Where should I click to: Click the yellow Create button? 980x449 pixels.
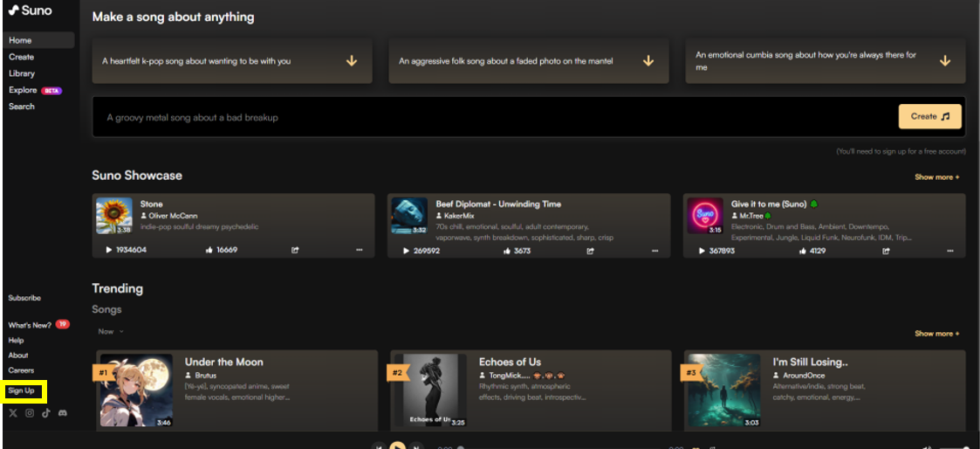click(x=929, y=116)
